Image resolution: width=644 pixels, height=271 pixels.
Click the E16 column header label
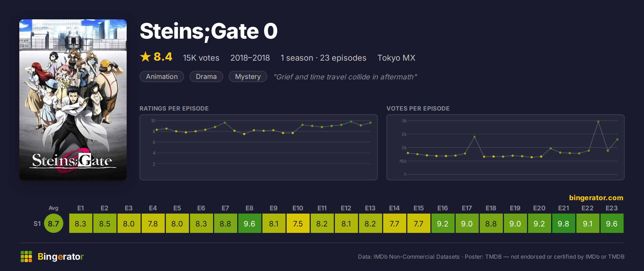pos(442,208)
